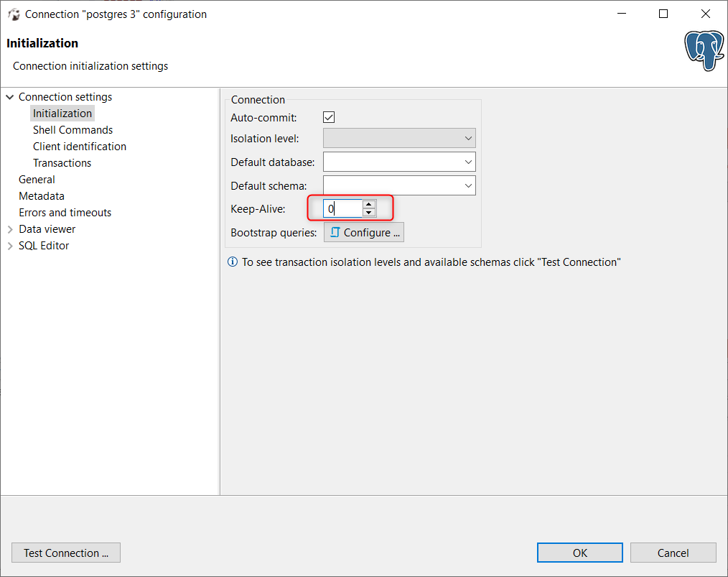Click the PostgreSQL elephant logo
Image resolution: width=728 pixels, height=577 pixels.
[703, 50]
